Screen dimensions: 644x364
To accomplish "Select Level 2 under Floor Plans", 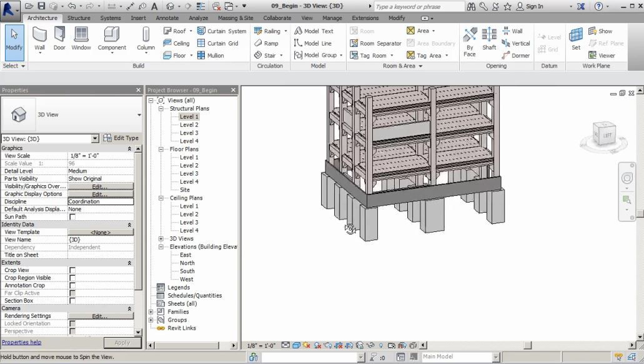I will pyautogui.click(x=189, y=165).
